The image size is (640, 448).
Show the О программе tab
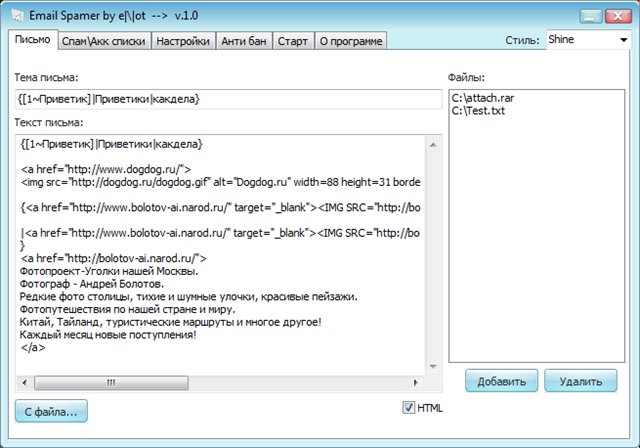350,41
